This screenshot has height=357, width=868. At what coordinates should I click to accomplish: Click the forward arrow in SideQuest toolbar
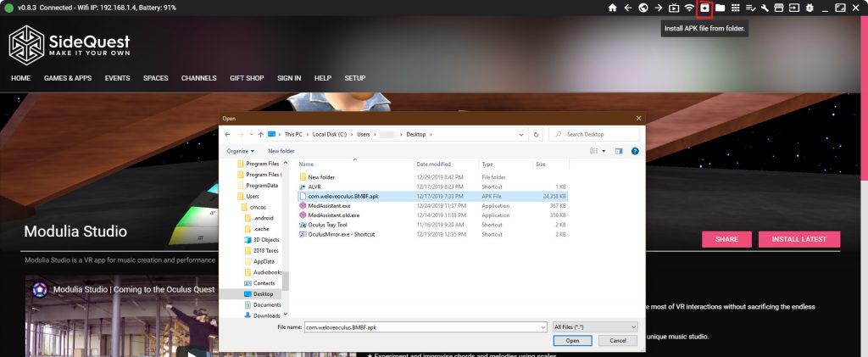(x=658, y=8)
